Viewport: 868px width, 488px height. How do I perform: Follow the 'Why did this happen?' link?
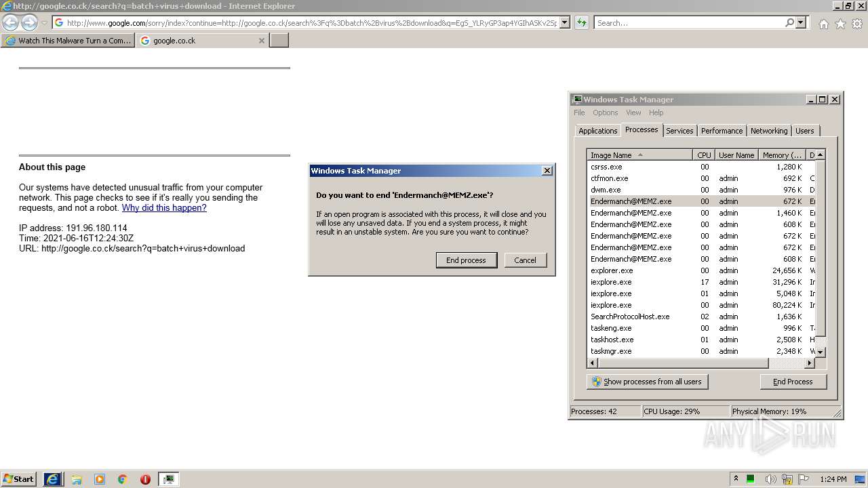tap(164, 208)
